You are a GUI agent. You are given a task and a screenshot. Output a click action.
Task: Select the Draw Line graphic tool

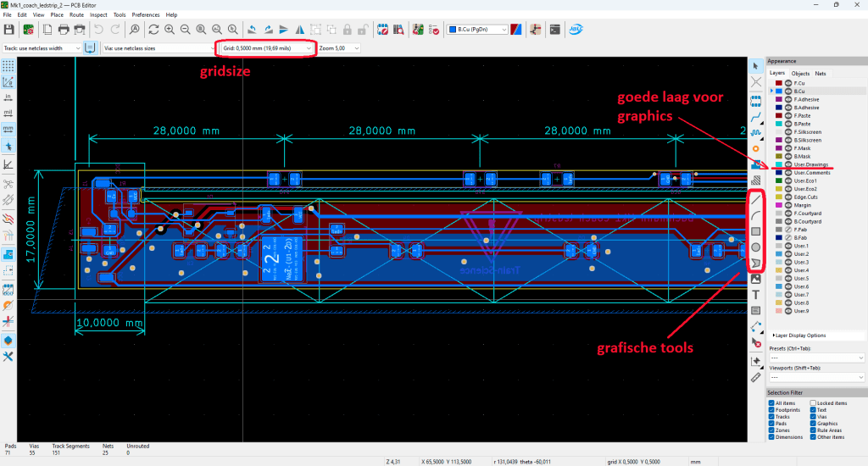coord(755,198)
